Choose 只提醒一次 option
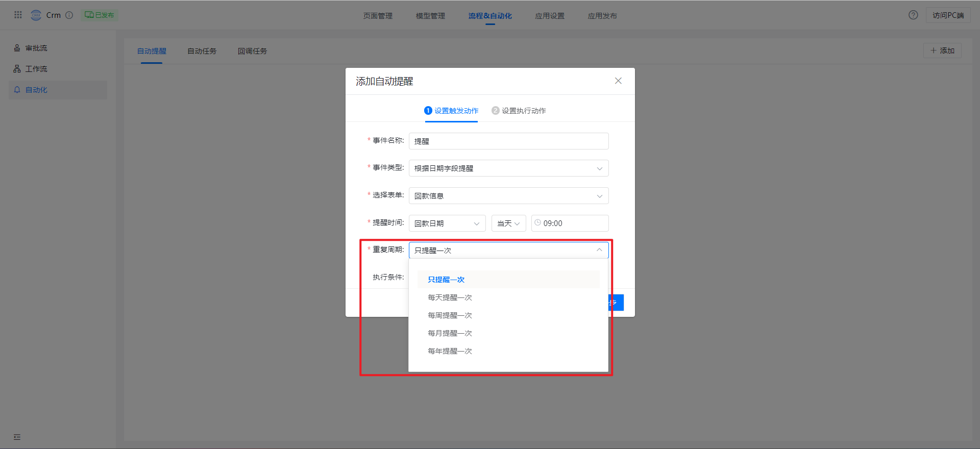The height and width of the screenshot is (449, 980). 508,280
